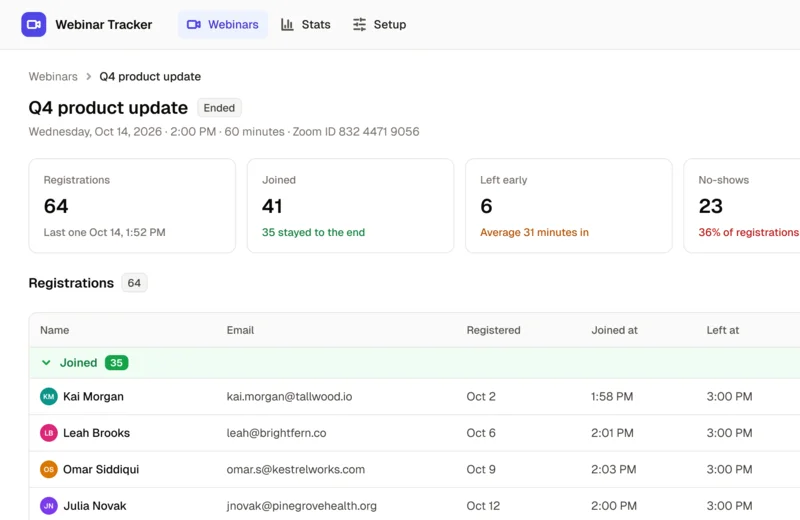Image resolution: width=800 pixels, height=520 pixels.
Task: Click the Average 31 minutes in text
Action: 534,232
